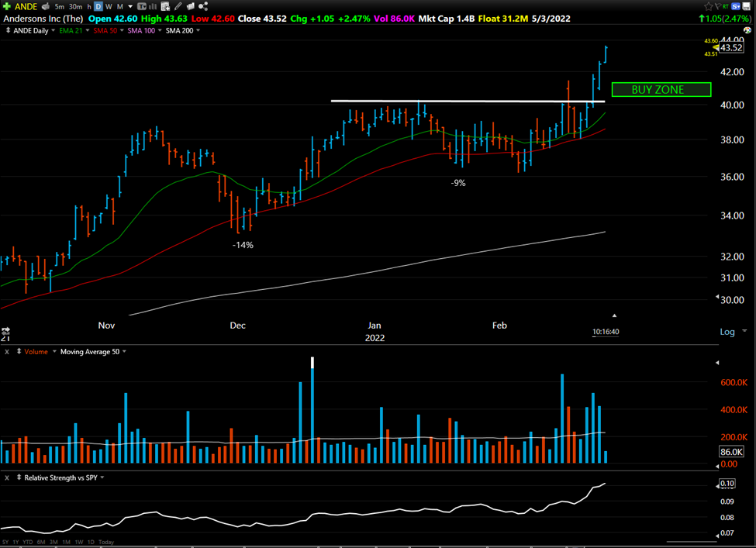Click the arrow at Volume pane top right
Screen dimensions: 756x548
717,363
